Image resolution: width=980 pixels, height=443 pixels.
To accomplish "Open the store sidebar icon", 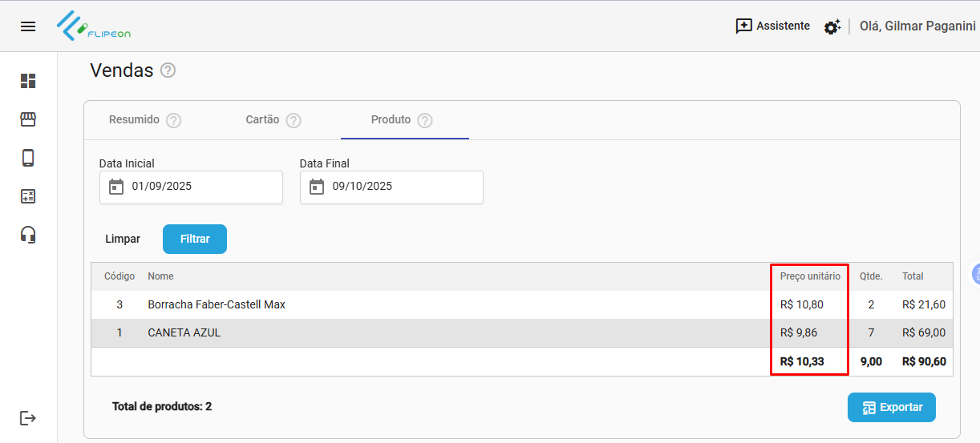I will (x=28, y=119).
